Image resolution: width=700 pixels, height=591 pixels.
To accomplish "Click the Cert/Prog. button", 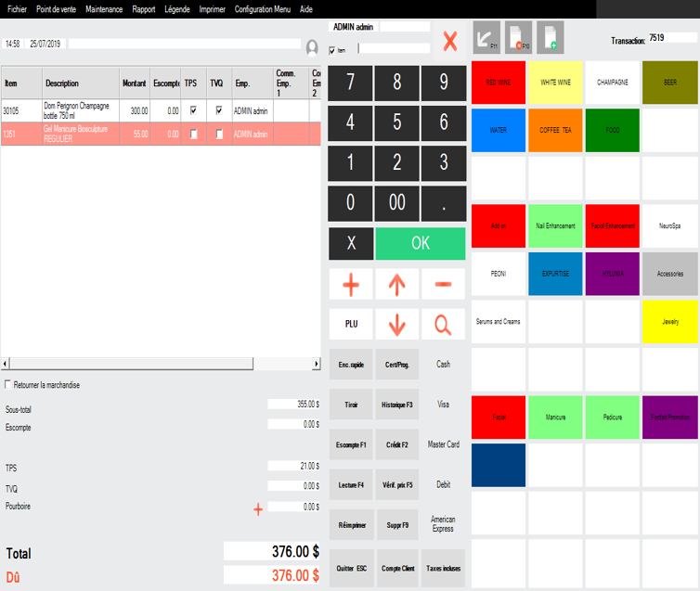I will coord(396,365).
